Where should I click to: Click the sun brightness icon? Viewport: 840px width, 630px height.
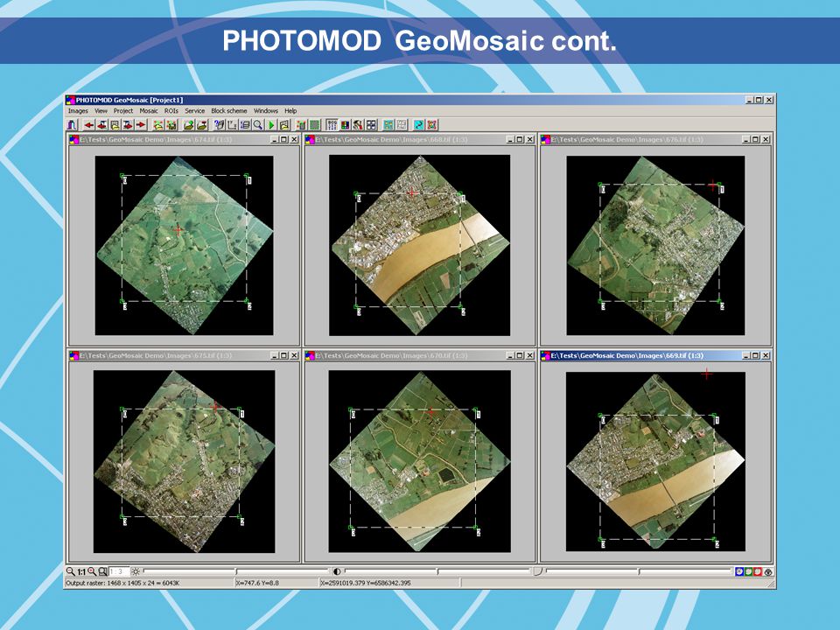[x=136, y=571]
